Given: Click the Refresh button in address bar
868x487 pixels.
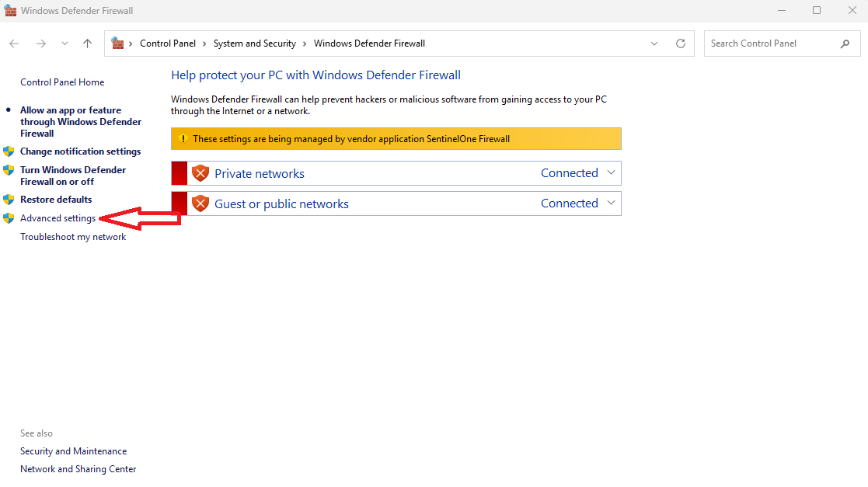Looking at the screenshot, I should tap(681, 43).
